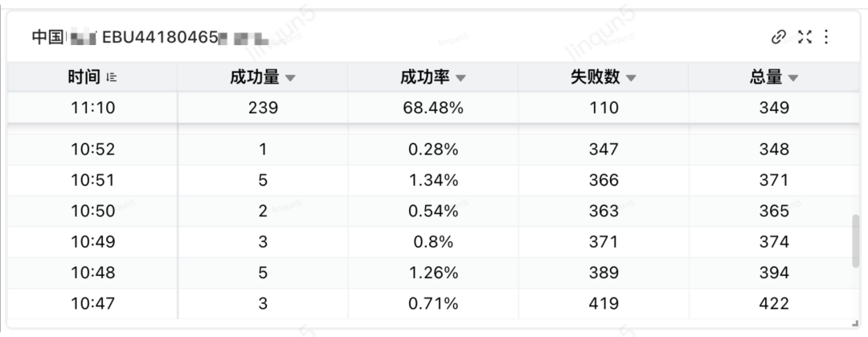Select the 10:50 row time cell
868x337 pixels.
(x=92, y=211)
